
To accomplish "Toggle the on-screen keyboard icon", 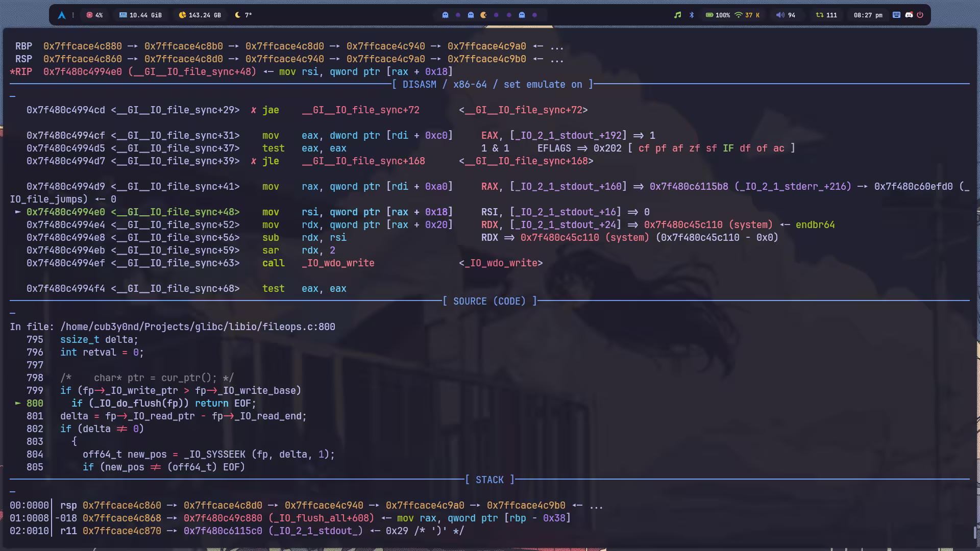I will pyautogui.click(x=896, y=15).
